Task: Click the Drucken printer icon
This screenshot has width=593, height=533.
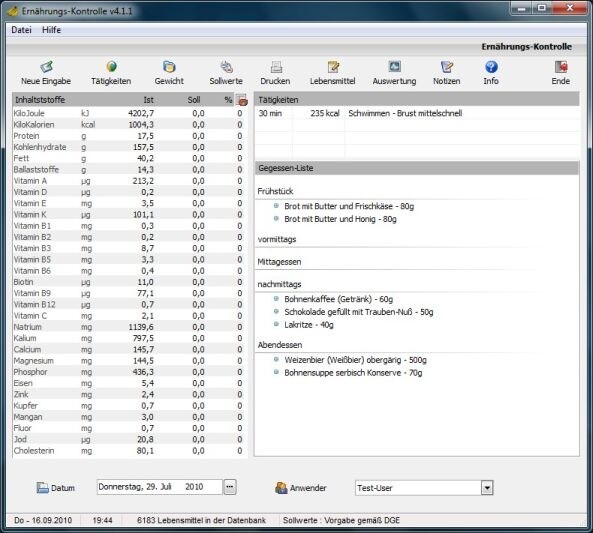Action: pos(276,67)
